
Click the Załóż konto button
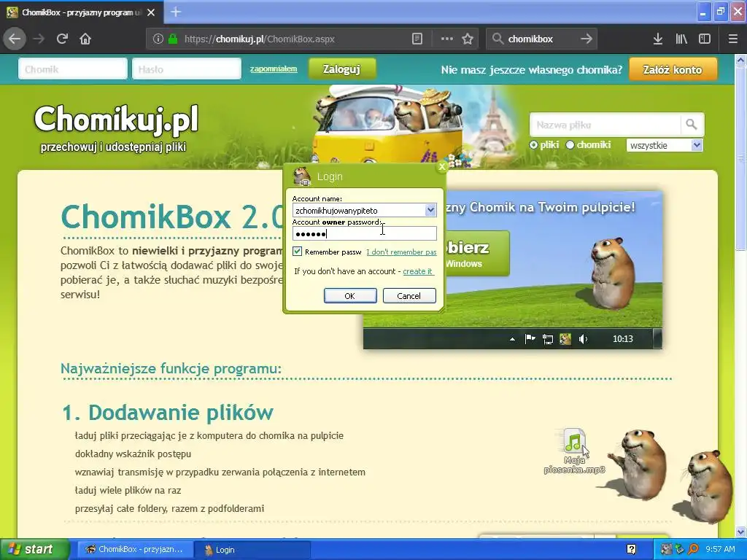click(673, 69)
